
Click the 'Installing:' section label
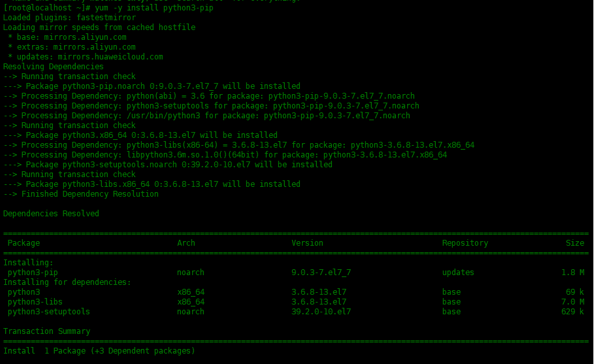(x=28, y=263)
